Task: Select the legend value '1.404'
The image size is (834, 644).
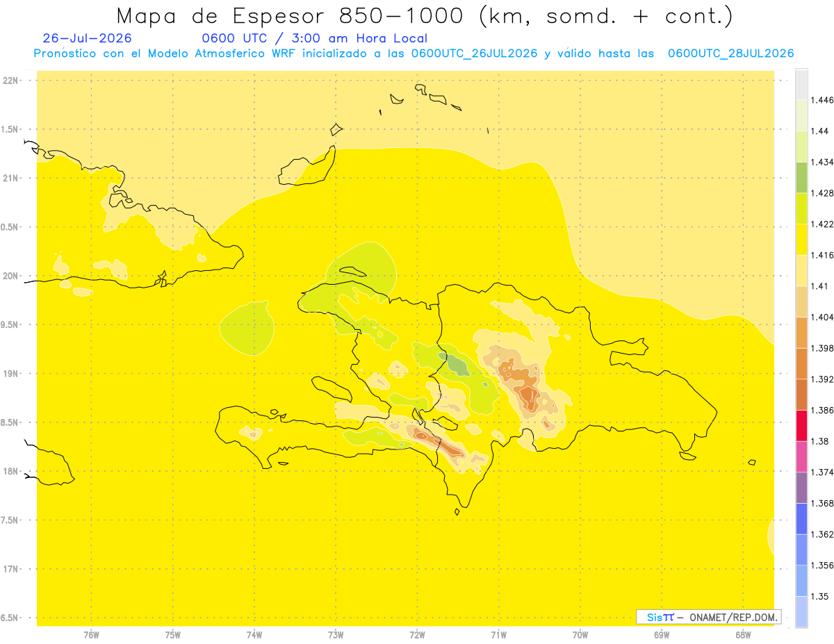Action: 822,317
